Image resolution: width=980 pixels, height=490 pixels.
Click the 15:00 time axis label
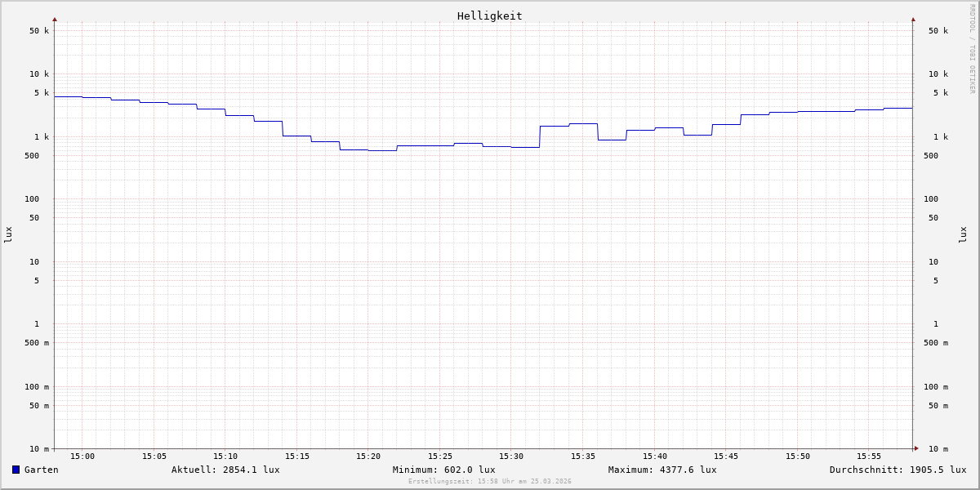82,457
